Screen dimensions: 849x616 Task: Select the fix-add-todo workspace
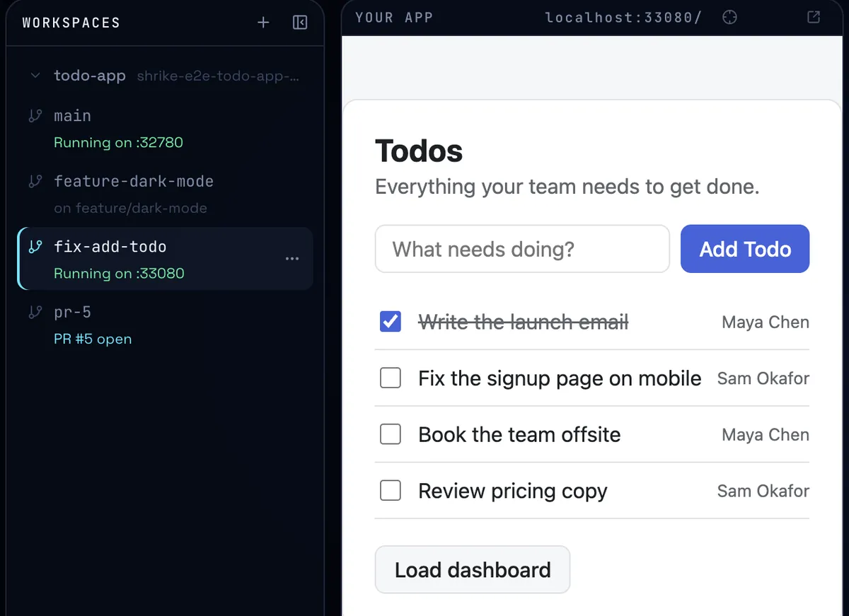(x=166, y=259)
